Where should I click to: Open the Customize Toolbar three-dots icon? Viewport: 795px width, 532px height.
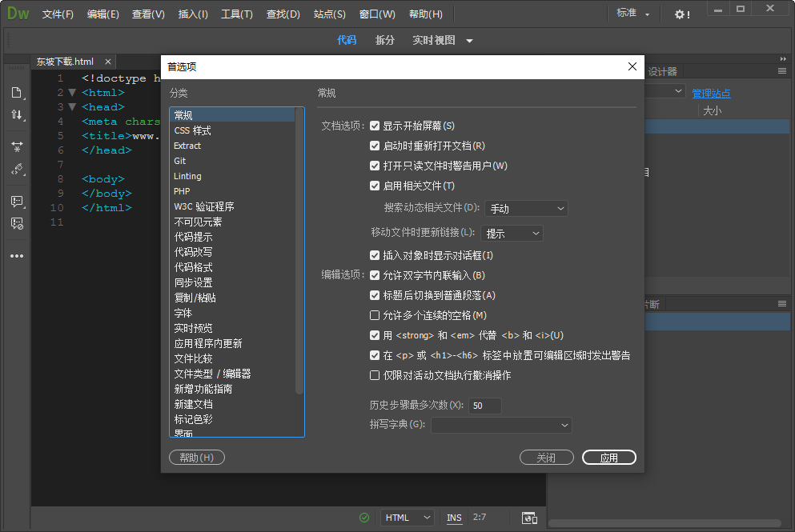point(17,256)
